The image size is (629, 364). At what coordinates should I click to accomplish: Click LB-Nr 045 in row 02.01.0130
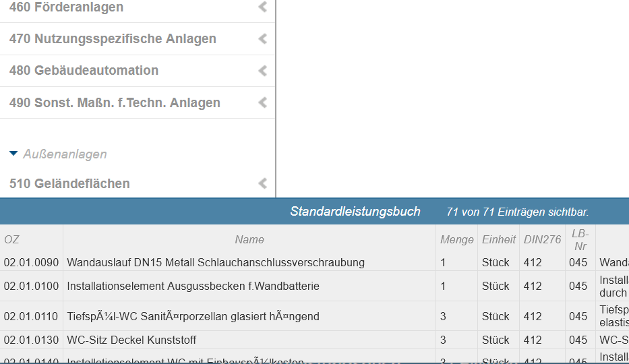tap(578, 340)
